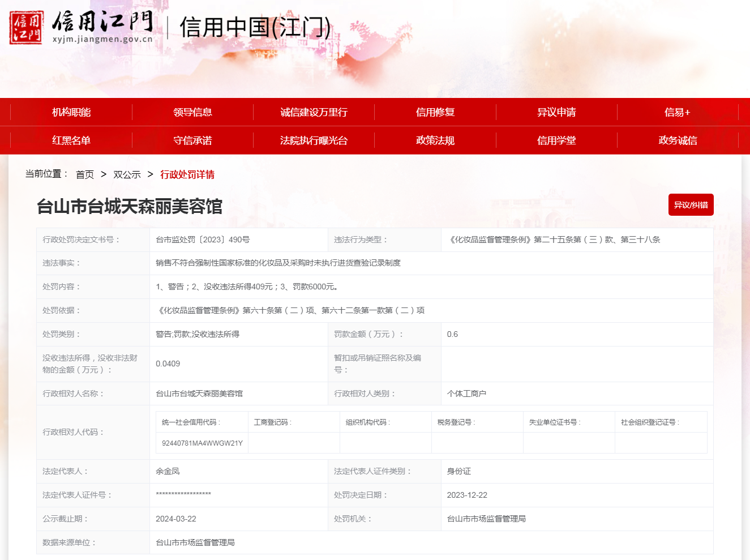The width and height of the screenshot is (750, 560).
Task: Click 台山市市场监督管理局 in the 处罚机关 row
Action: tap(486, 519)
